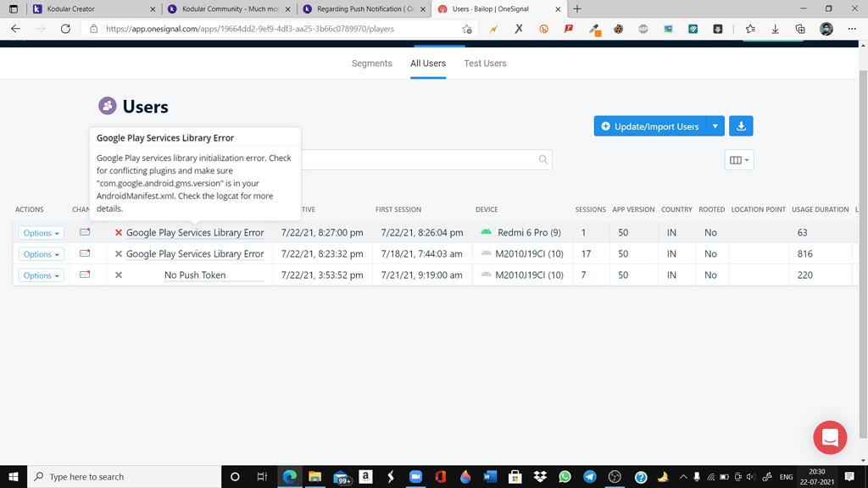Viewport: 868px width, 488px height.
Task: Click the Update/Import Users button
Action: point(650,126)
